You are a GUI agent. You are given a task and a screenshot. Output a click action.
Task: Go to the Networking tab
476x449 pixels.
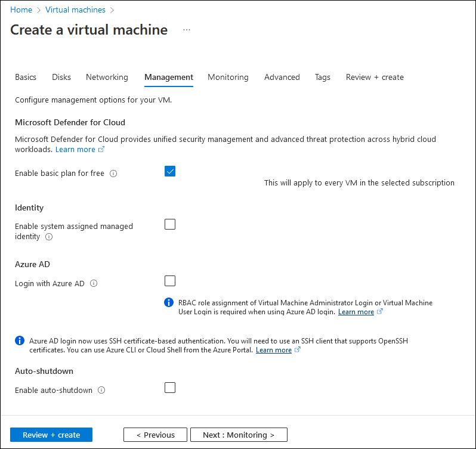tap(107, 77)
